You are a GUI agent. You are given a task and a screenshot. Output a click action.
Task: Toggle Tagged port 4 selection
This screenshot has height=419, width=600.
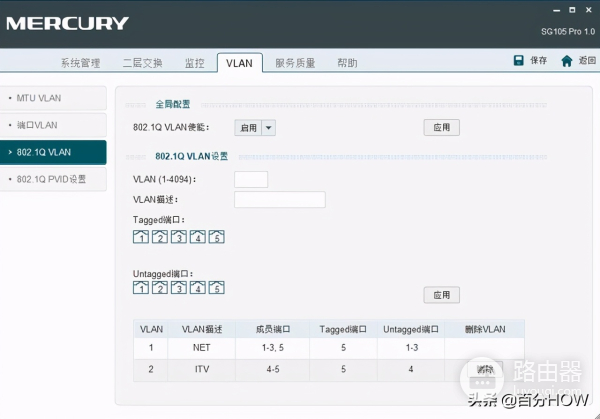click(x=198, y=237)
